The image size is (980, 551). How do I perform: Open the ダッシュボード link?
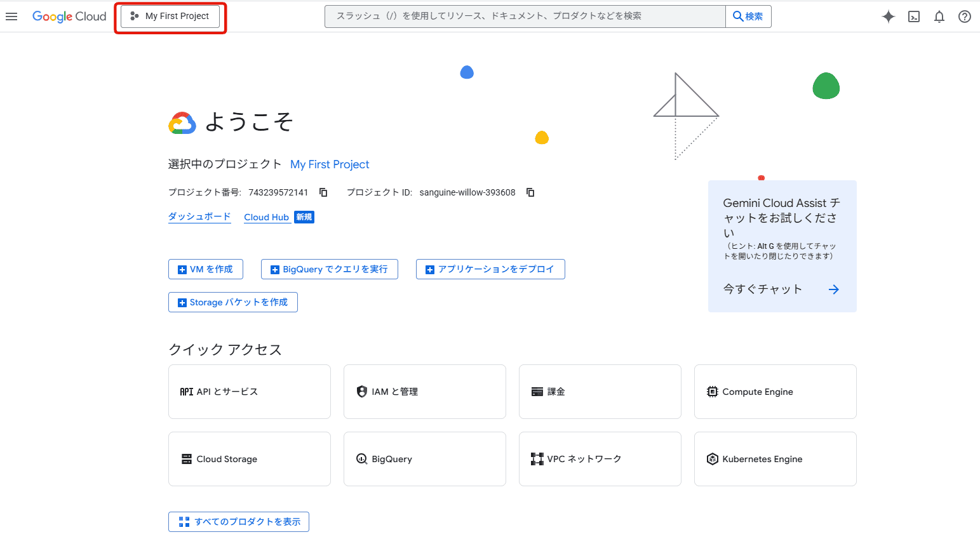click(x=199, y=216)
